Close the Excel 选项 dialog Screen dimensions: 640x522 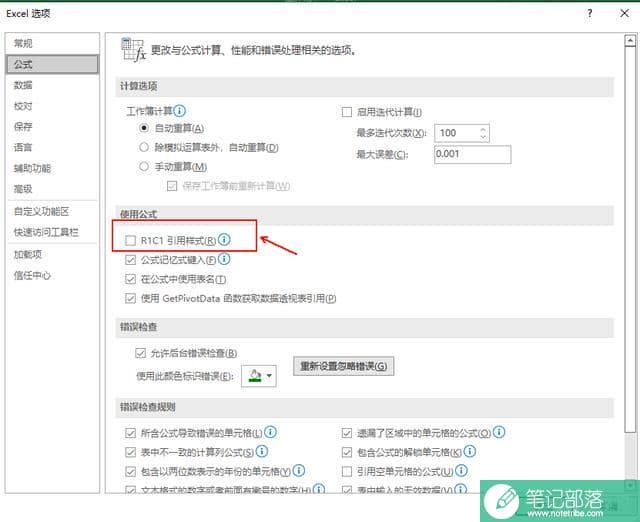click(x=624, y=13)
